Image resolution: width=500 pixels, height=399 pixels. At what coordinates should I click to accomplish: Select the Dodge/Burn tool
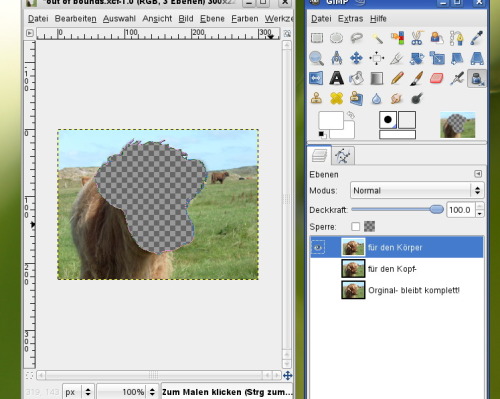417,99
